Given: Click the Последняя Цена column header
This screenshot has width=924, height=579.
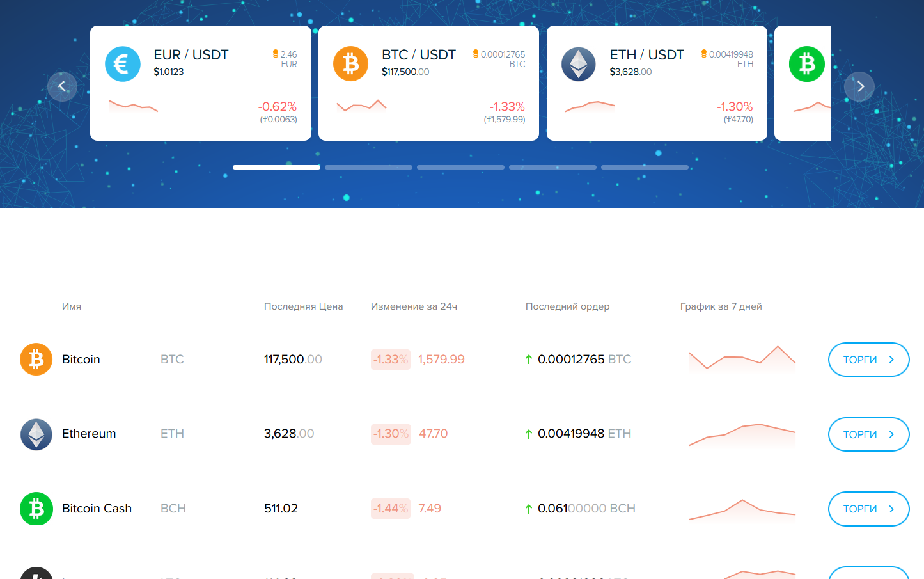Looking at the screenshot, I should pos(304,306).
